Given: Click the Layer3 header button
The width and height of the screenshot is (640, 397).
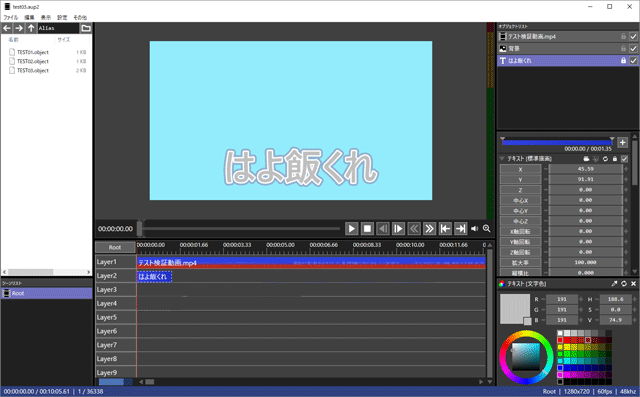Looking at the screenshot, I should pos(116,290).
